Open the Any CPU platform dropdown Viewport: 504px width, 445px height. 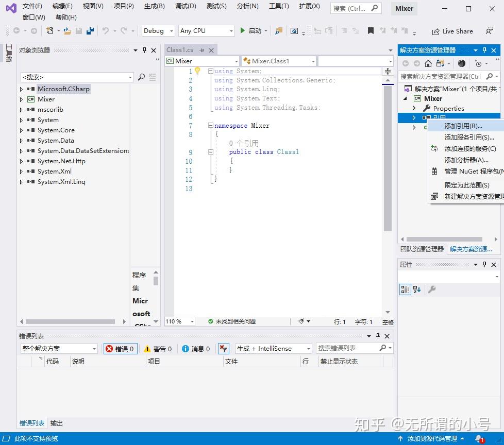tap(206, 31)
